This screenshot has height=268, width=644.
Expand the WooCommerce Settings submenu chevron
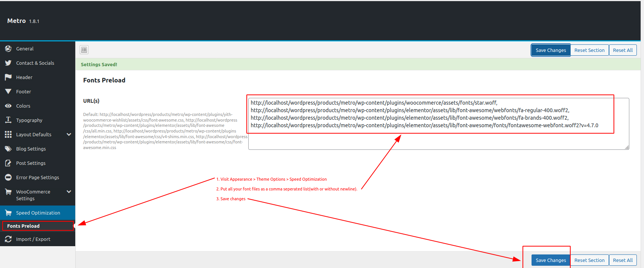click(x=69, y=192)
